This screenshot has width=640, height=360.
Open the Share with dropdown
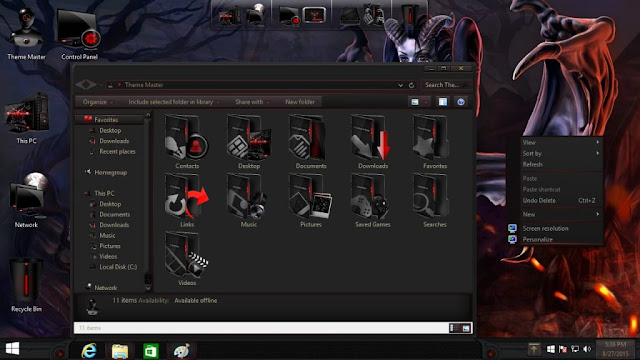pyautogui.click(x=252, y=102)
